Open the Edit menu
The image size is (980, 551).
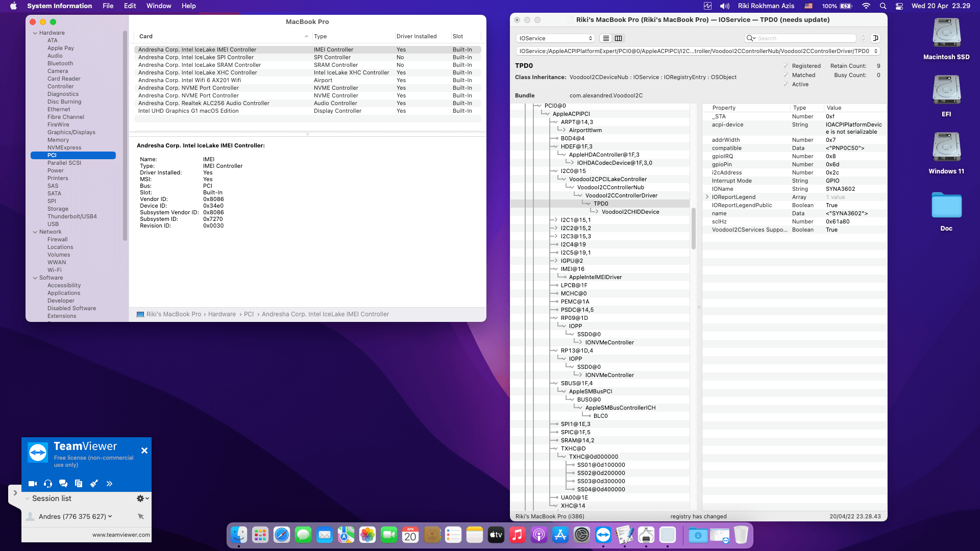[130, 6]
